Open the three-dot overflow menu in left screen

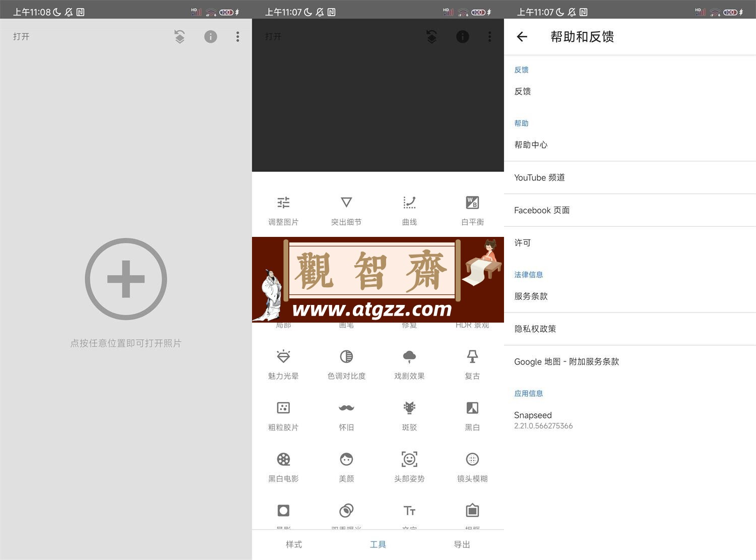[238, 36]
